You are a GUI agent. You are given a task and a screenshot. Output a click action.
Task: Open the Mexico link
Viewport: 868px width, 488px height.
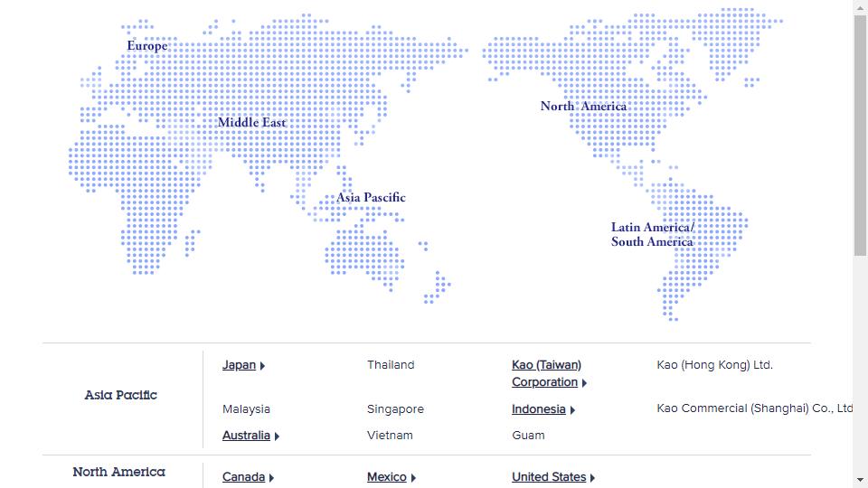pyautogui.click(x=386, y=477)
